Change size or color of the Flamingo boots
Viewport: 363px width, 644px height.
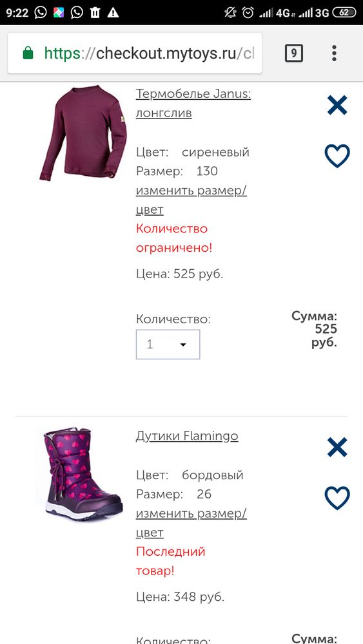click(191, 523)
